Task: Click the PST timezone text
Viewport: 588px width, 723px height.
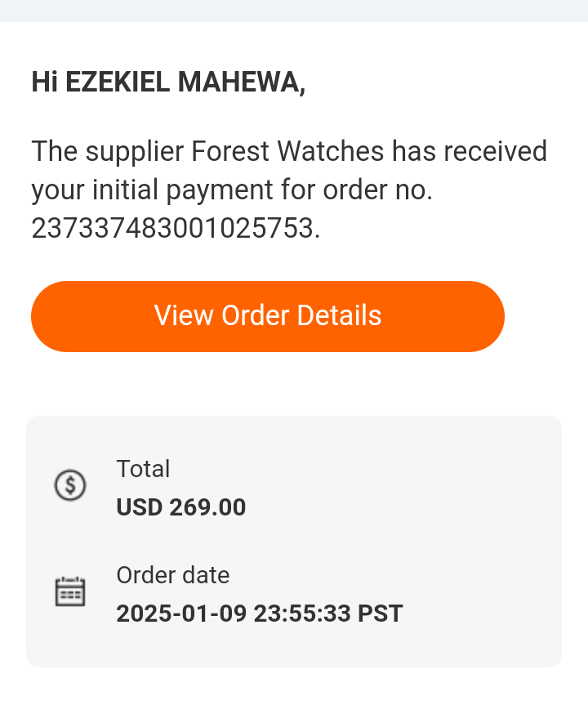Action: [x=381, y=614]
